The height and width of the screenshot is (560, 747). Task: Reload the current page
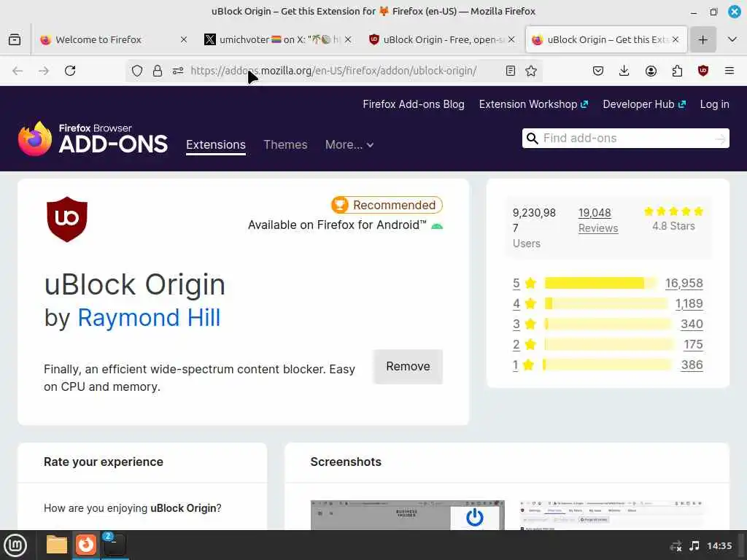point(70,71)
